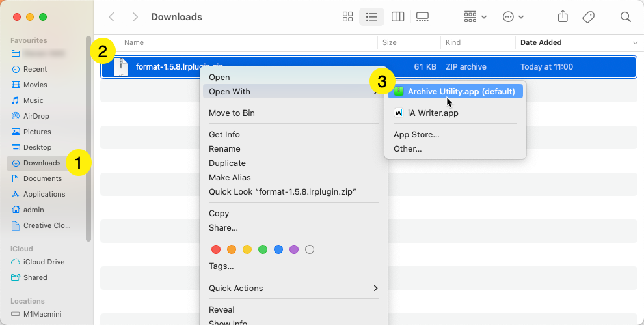
Task: Open the group-by options dropdown
Action: pos(476,17)
